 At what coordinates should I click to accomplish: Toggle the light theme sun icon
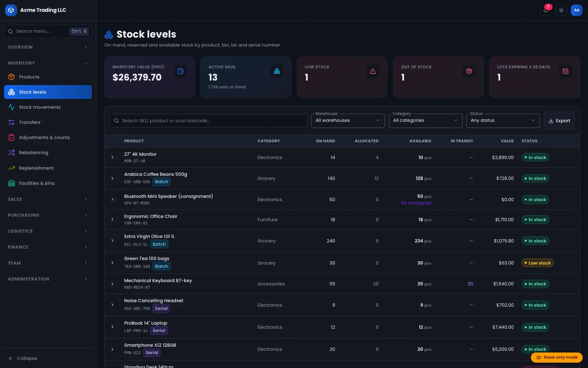pyautogui.click(x=561, y=10)
